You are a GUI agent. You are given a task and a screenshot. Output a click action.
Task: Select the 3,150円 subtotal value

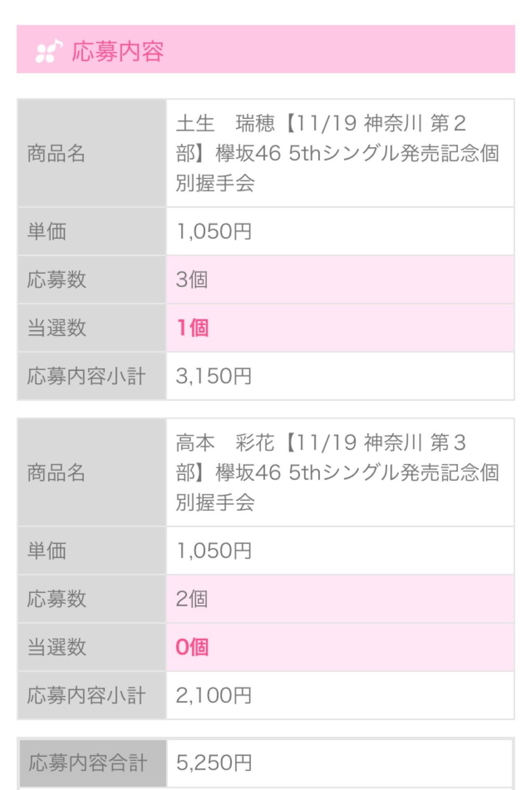click(x=213, y=376)
